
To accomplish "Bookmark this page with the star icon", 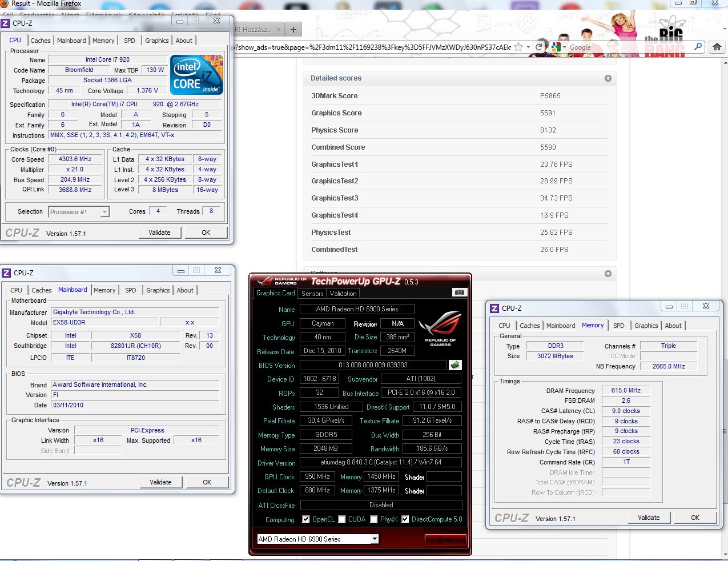I will pyautogui.click(x=518, y=47).
